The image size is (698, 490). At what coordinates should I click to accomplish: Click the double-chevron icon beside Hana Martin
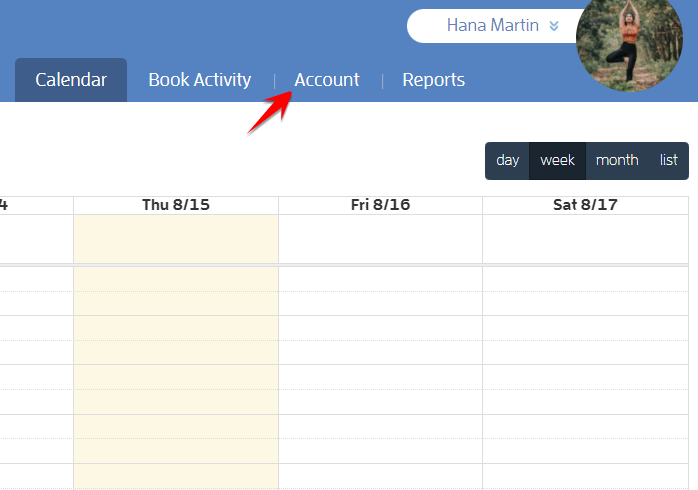[554, 26]
